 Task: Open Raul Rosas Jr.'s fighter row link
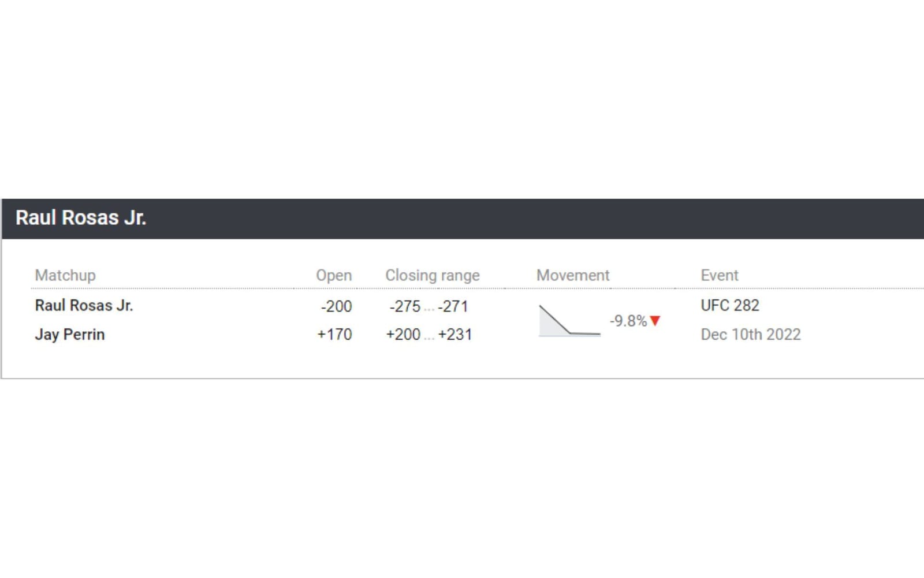pos(84,305)
